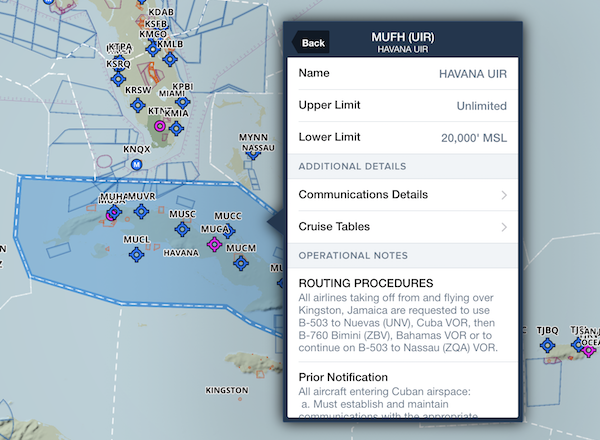Select the MUCM airport icon
This screenshot has width=600, height=440.
240,263
